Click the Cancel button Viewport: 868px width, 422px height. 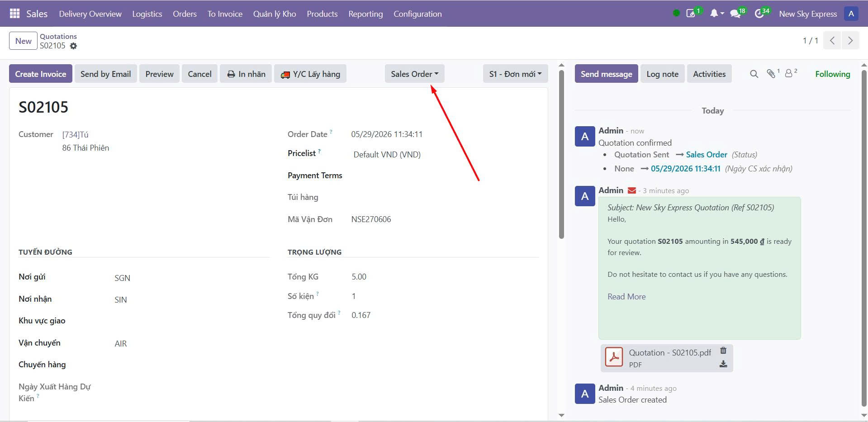click(x=199, y=74)
